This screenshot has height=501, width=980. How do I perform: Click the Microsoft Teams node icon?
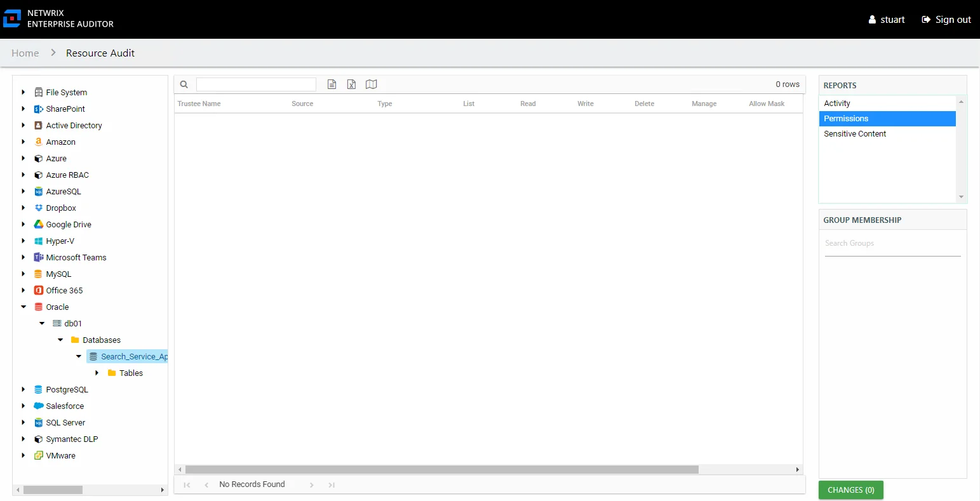[39, 257]
